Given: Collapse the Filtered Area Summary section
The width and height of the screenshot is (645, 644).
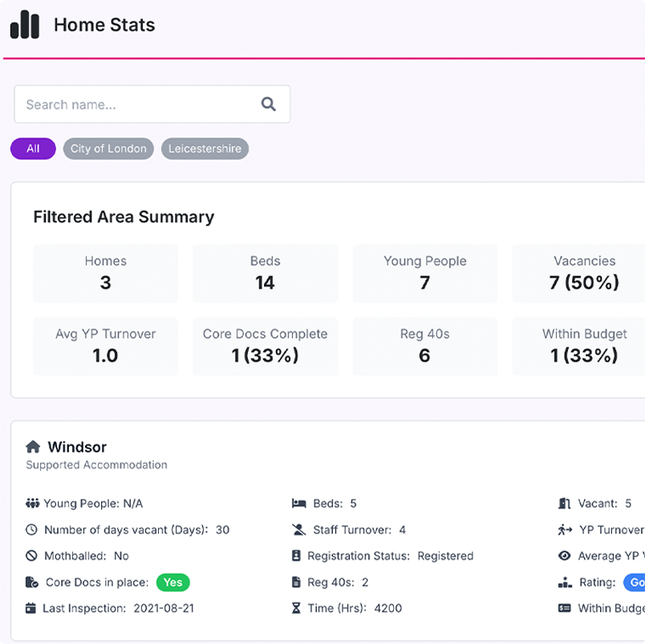Looking at the screenshot, I should 124,217.
